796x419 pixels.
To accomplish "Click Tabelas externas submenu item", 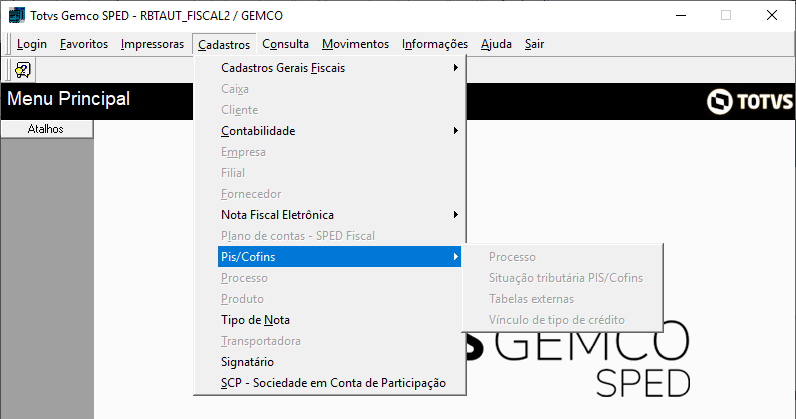I will tap(562, 299).
